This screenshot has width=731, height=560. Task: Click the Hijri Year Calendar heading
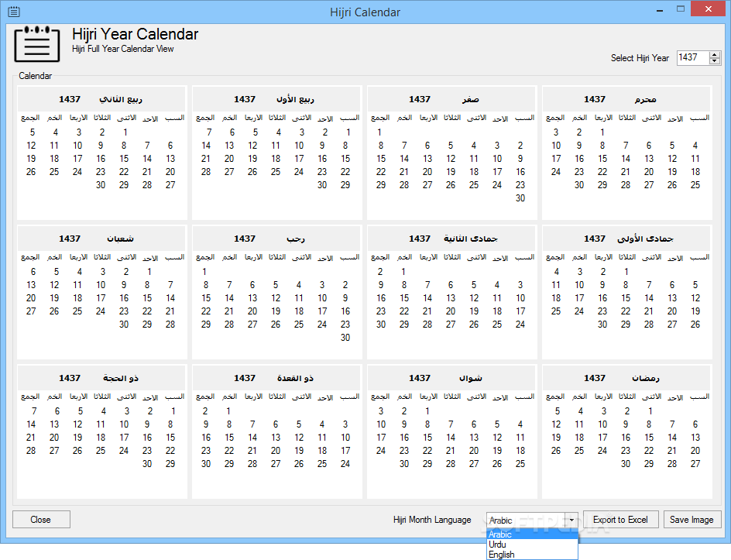coord(136,34)
